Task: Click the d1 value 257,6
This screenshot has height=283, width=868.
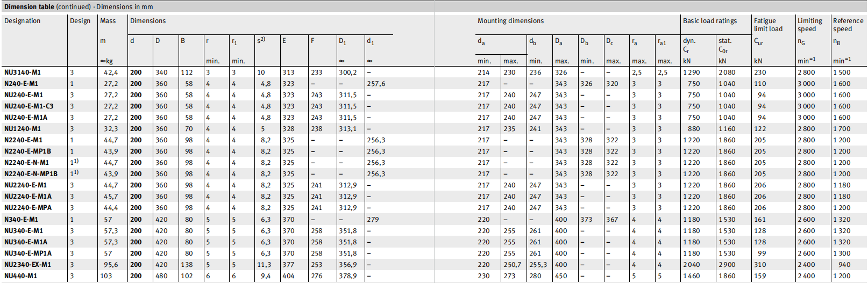Action: (x=376, y=84)
